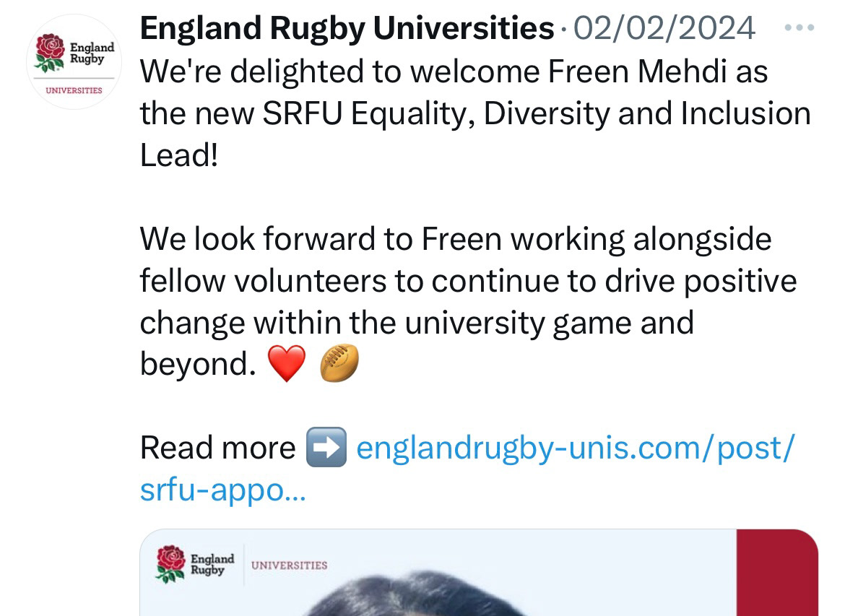
Task: Click the right arrow emoji after Read more
Action: [x=326, y=448]
